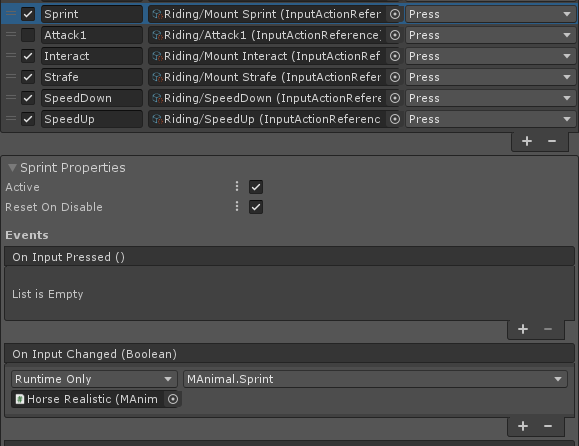This screenshot has height=446, width=579.
Task: Open object picker for Attack1 input action
Action: (395, 35)
